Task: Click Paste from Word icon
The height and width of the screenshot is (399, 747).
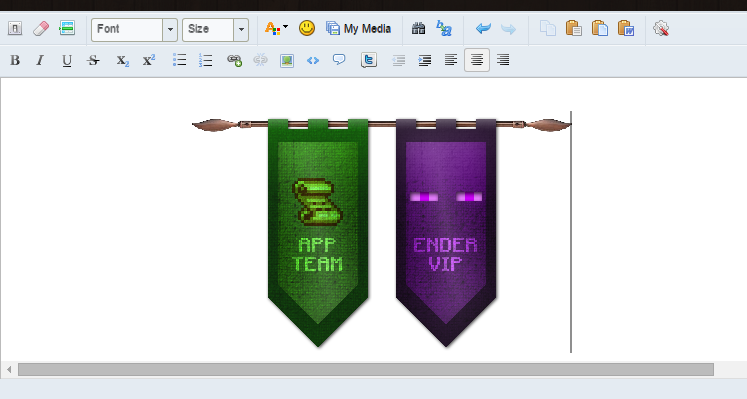Action: click(x=626, y=29)
